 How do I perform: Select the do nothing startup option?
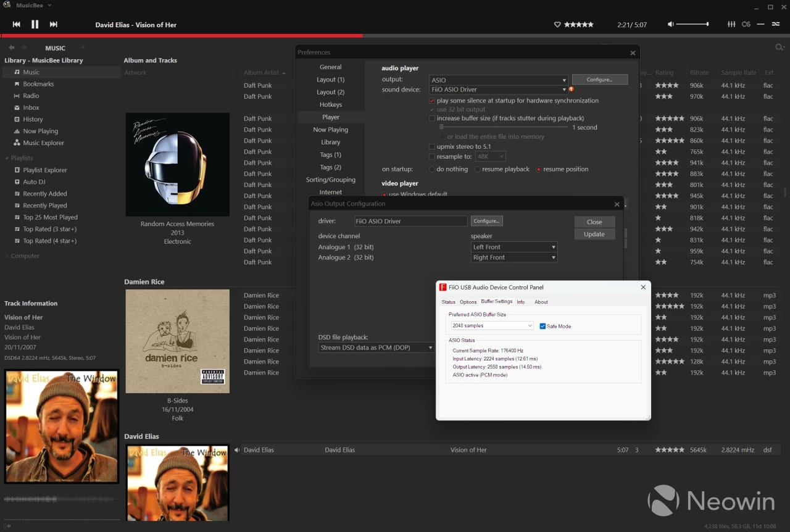432,169
